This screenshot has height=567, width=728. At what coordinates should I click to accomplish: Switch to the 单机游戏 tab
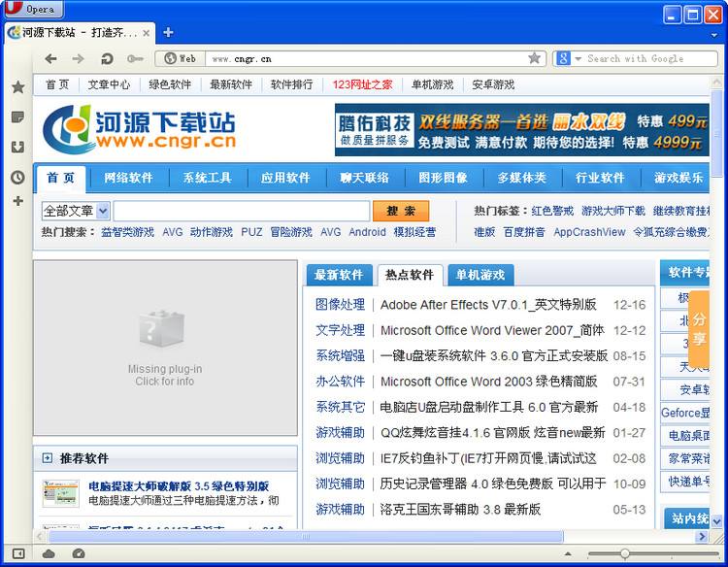[x=480, y=275]
